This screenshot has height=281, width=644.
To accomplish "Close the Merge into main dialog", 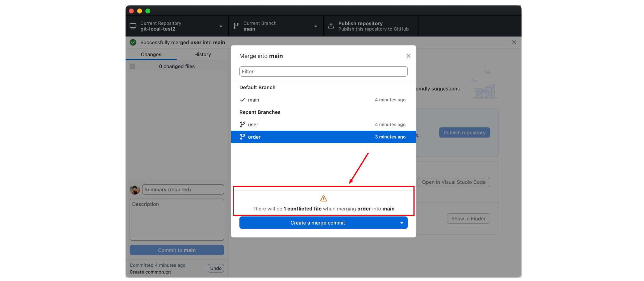I will coord(408,56).
